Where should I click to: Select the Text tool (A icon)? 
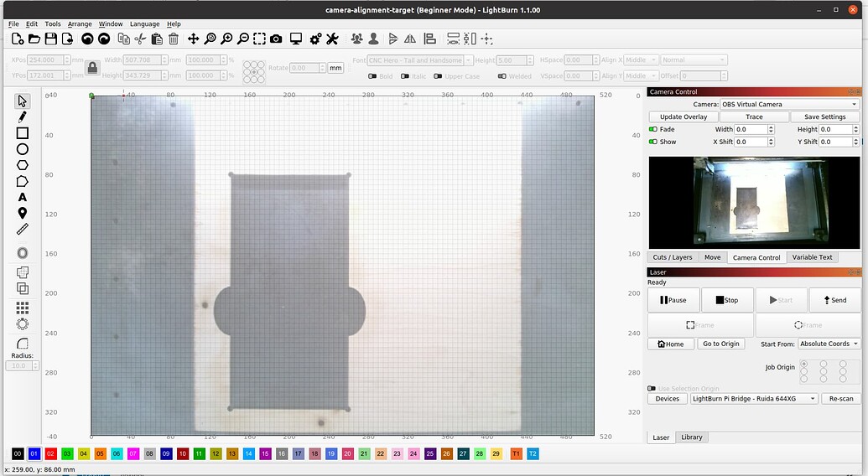click(22, 198)
